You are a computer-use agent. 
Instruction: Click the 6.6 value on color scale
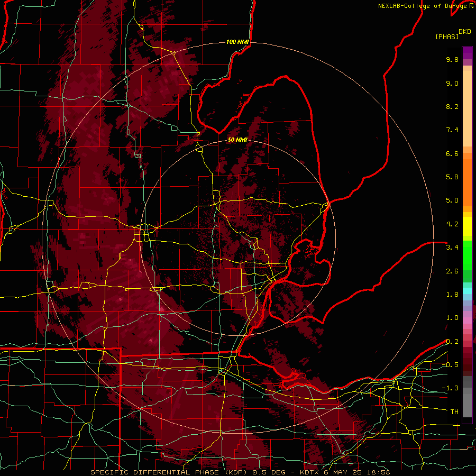pos(452,153)
